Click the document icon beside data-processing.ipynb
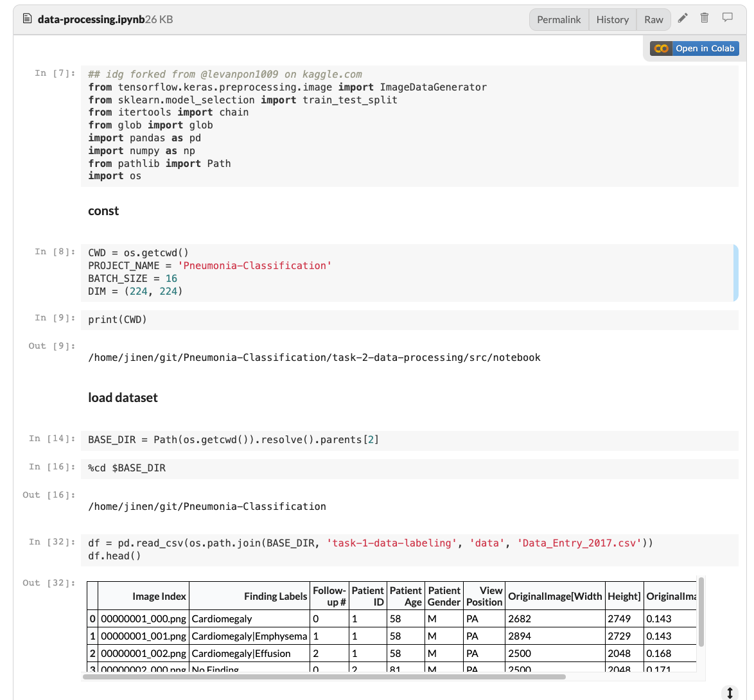The width and height of the screenshot is (754, 700). click(x=27, y=19)
